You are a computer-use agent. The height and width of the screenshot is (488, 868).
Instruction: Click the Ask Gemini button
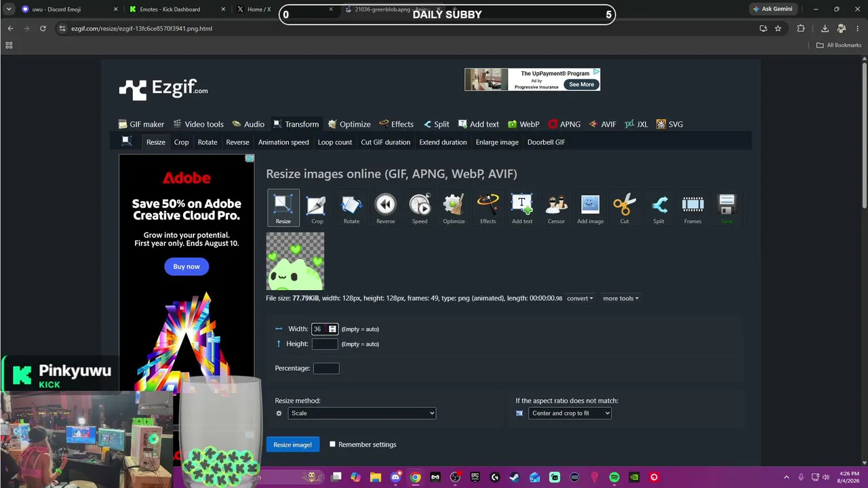tap(772, 9)
